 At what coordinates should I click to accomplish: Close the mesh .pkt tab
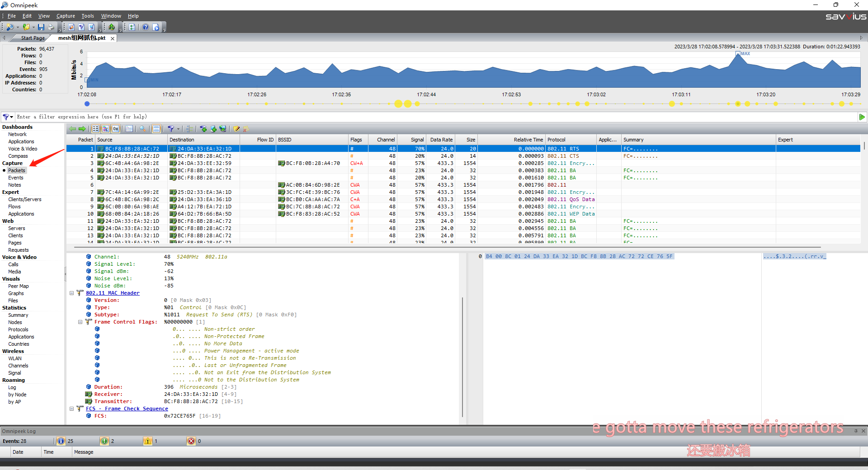113,38
